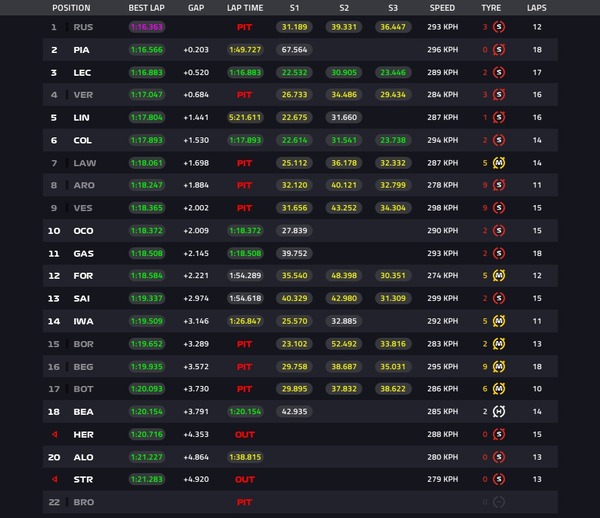Screen dimensions: 600x518
Task: Click the soft tyre icon in PIA row
Action: coord(499,50)
